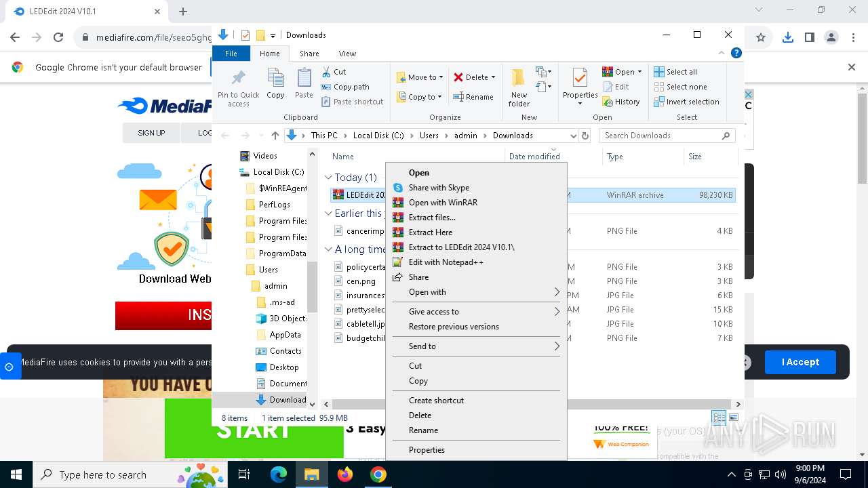The image size is (868, 488).
Task: Click the Windows taskbar search box
Action: point(130,474)
